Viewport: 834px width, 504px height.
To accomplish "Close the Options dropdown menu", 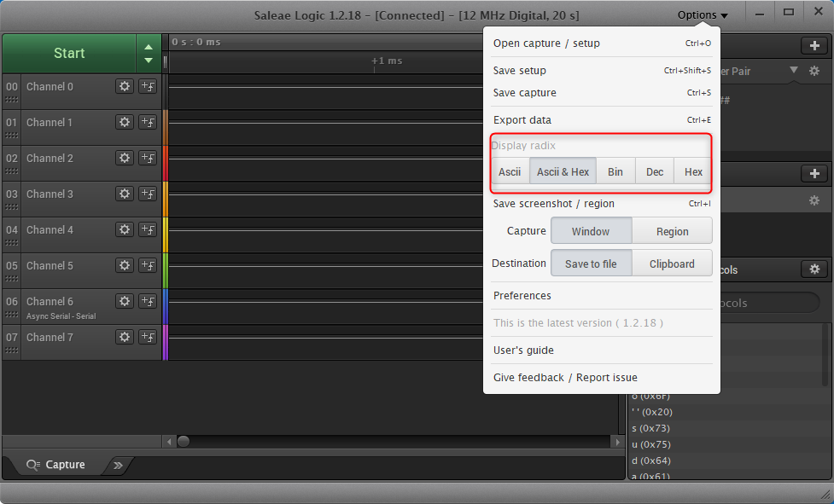I will click(703, 14).
